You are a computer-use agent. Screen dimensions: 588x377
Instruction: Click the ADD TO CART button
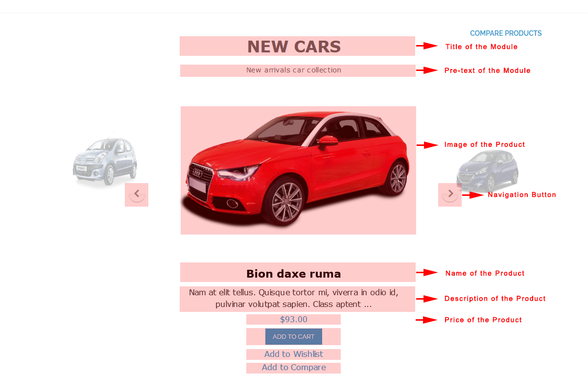pos(294,336)
